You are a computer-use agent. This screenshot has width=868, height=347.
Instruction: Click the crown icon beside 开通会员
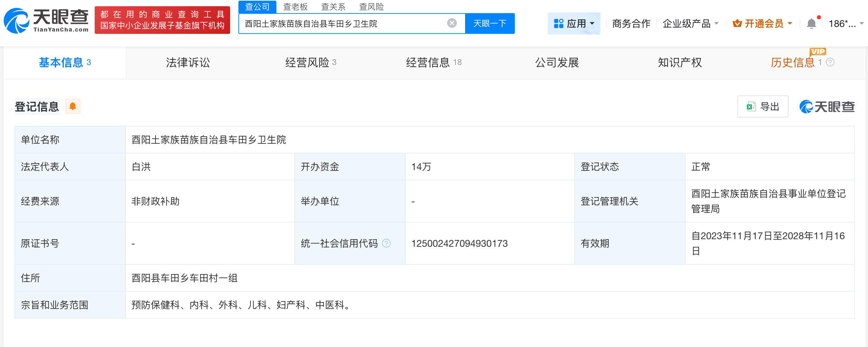[737, 23]
